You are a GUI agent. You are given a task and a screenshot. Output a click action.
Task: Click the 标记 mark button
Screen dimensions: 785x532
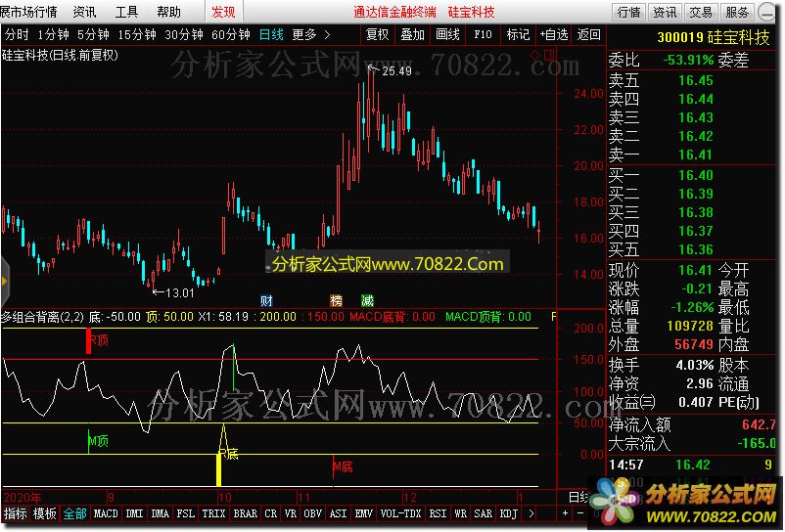pyautogui.click(x=518, y=35)
